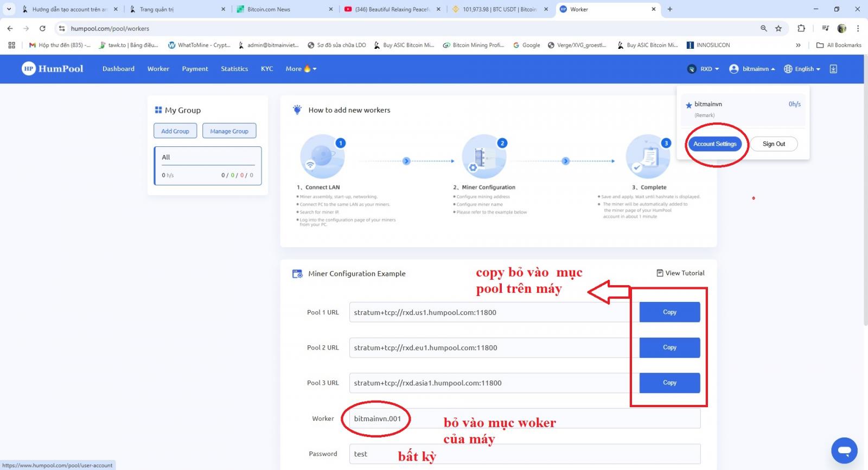Open Chrome profile avatar

(x=842, y=28)
